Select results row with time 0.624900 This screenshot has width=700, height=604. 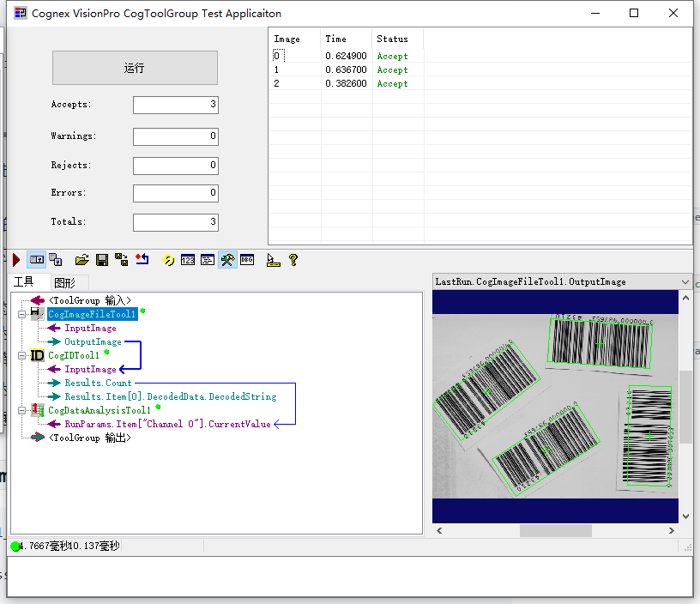(x=480, y=56)
